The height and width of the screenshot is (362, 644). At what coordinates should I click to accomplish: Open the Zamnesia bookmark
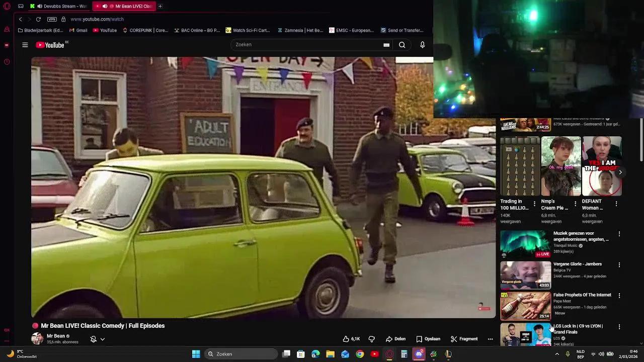point(300,30)
